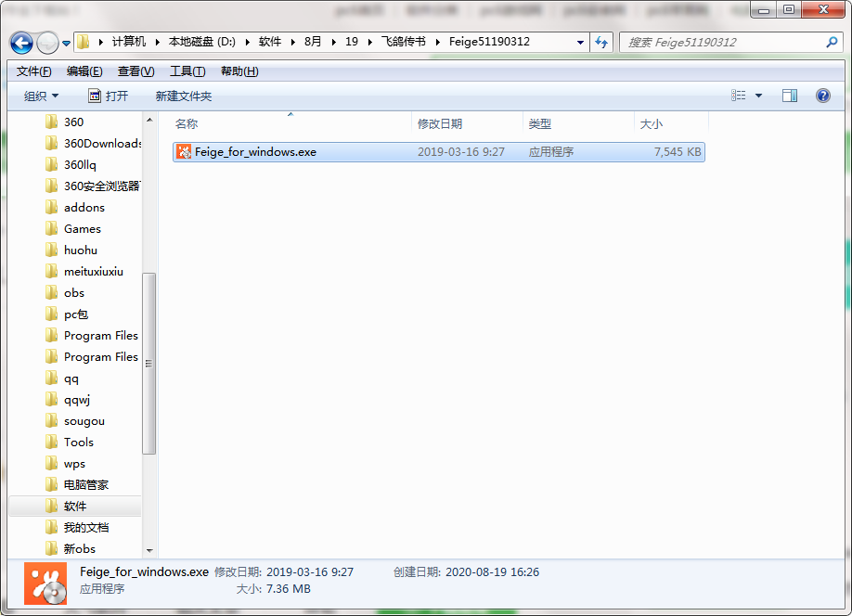Click the 打开 toolbar button
852x616 pixels.
coord(109,96)
